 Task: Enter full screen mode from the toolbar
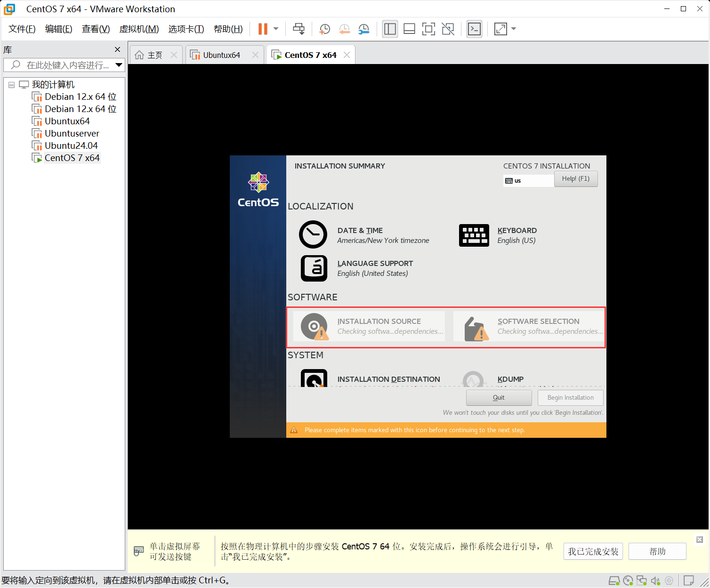click(428, 29)
